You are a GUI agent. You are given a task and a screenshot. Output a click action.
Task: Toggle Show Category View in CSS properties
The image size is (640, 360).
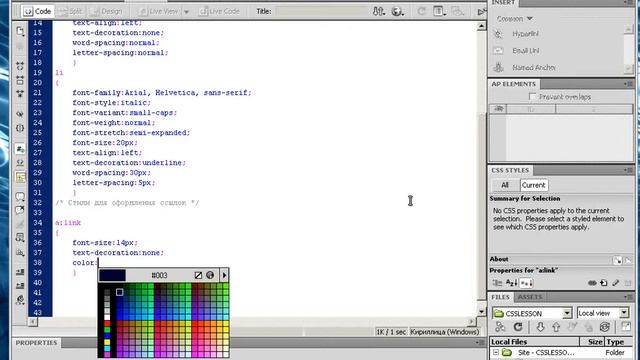[x=498, y=283]
